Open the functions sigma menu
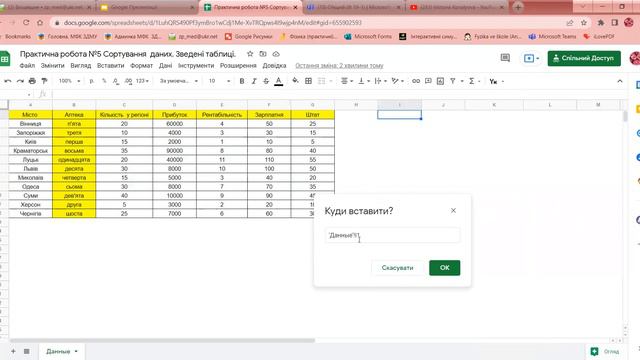 pos(471,81)
